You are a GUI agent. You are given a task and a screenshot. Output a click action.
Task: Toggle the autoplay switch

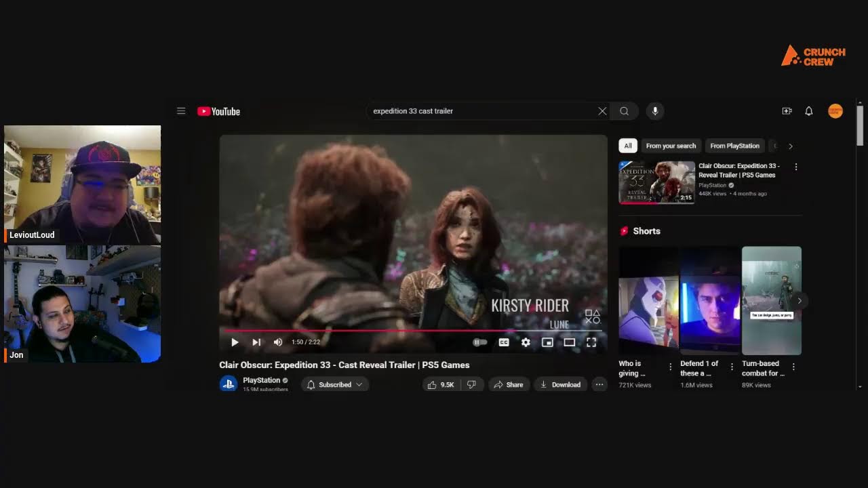click(x=480, y=342)
